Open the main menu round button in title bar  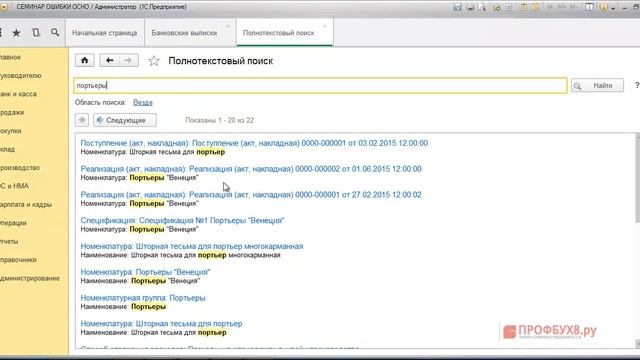(x=4, y=7)
